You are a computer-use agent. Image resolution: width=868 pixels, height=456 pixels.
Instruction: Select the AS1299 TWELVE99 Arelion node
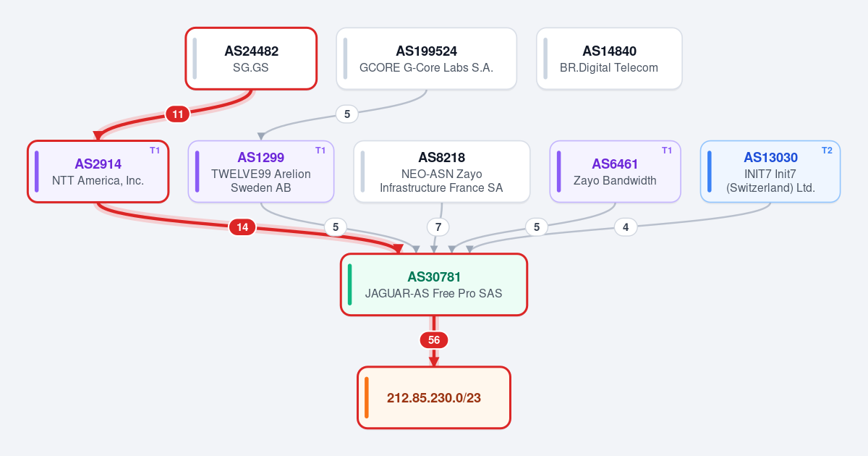pyautogui.click(x=260, y=172)
